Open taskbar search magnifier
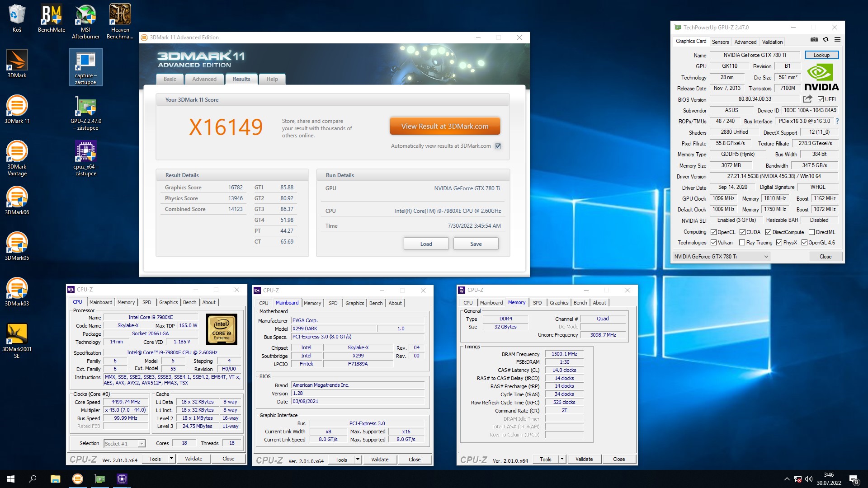Image resolution: width=868 pixels, height=488 pixels. (x=33, y=479)
